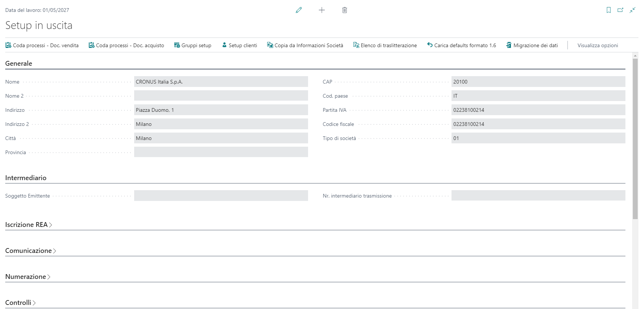Click Visualizza opzioni
The image size is (644, 309).
pyautogui.click(x=598, y=45)
